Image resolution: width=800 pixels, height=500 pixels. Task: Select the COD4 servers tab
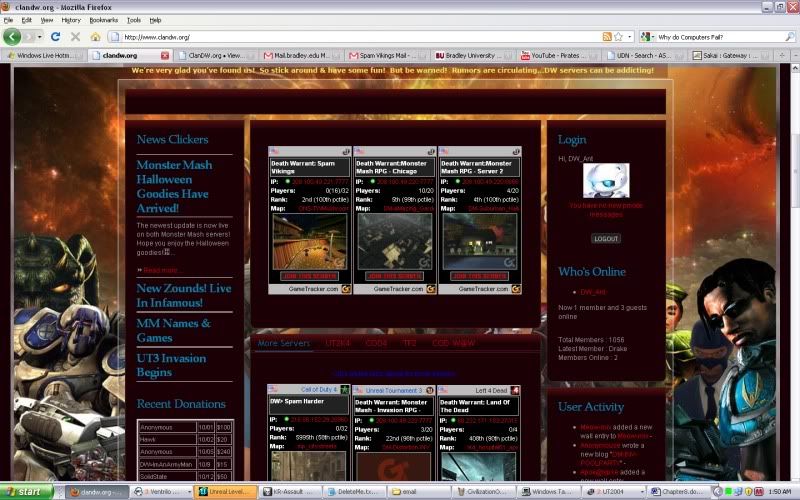point(377,343)
